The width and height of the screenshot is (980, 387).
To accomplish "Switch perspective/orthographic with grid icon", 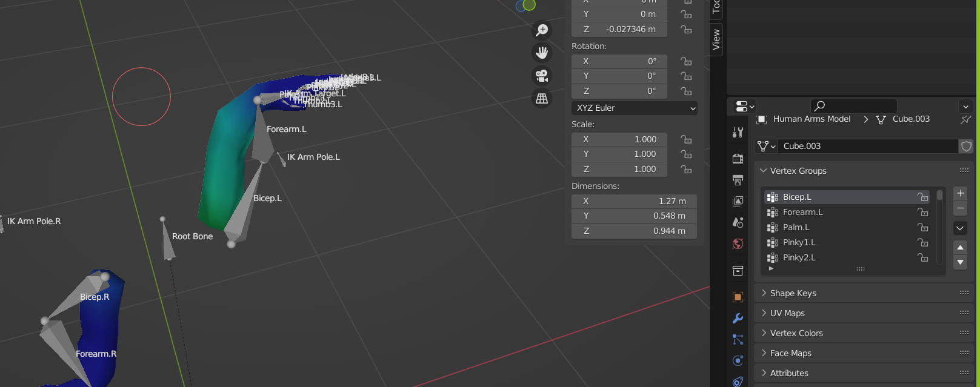I will [542, 98].
